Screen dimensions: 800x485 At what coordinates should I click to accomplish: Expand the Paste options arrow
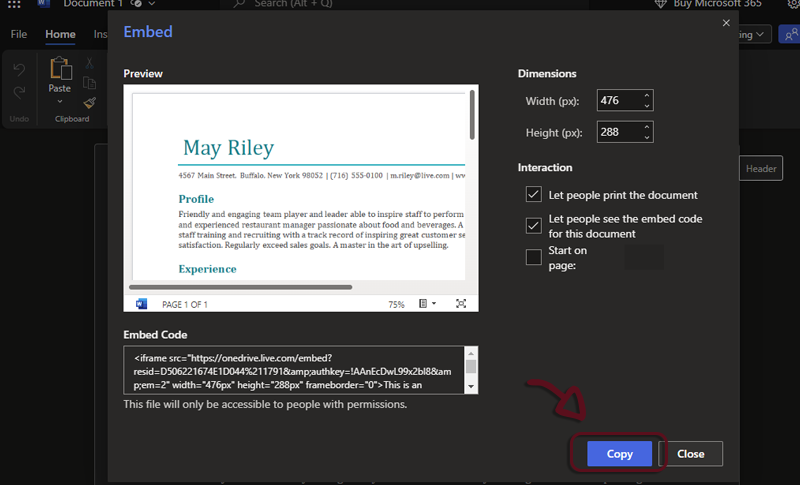(60, 102)
